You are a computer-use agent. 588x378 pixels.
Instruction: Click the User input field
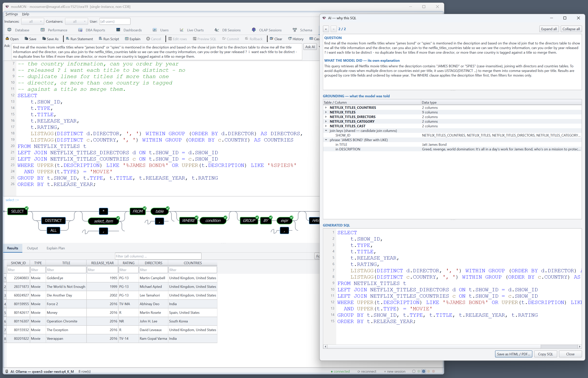tap(115, 21)
